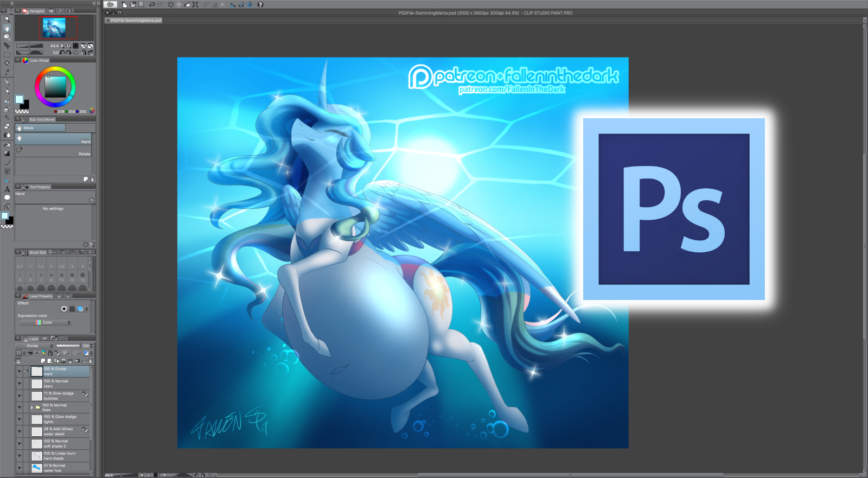The width and height of the screenshot is (868, 478).
Task: Hide the 'water hue' layer
Action: tap(19, 468)
